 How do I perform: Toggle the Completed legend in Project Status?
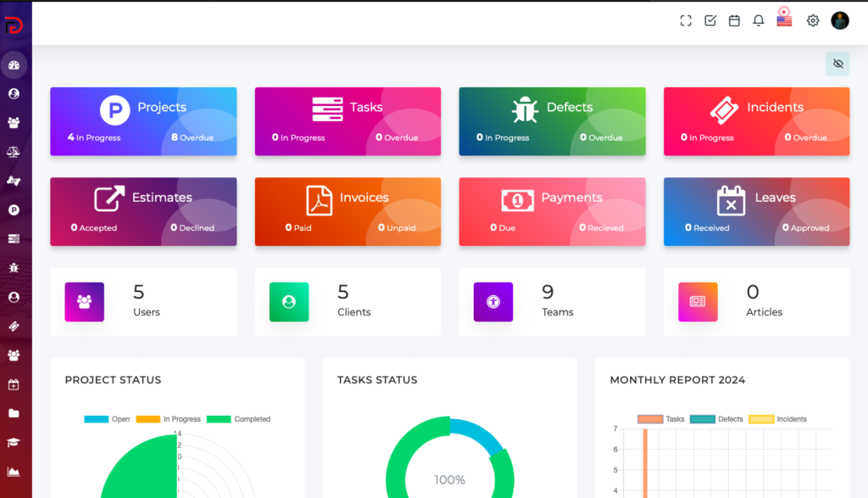coord(219,419)
